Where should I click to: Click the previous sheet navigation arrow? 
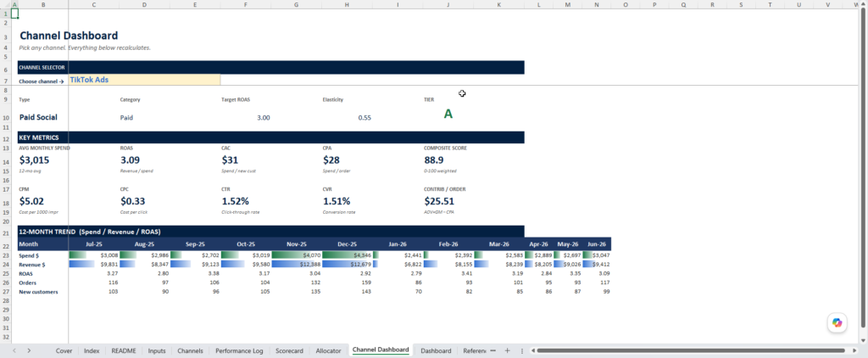pos(14,351)
